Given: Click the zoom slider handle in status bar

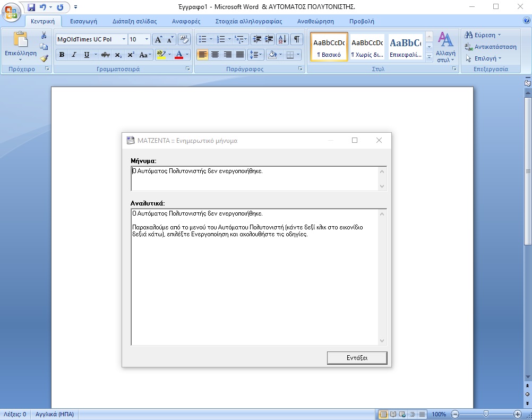Looking at the screenshot, I should tap(486, 414).
